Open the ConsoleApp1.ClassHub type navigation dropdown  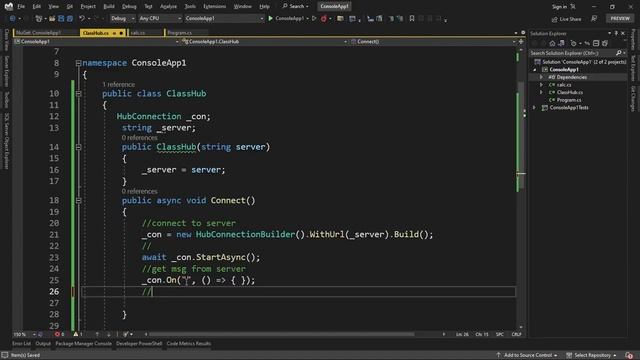coord(264,42)
